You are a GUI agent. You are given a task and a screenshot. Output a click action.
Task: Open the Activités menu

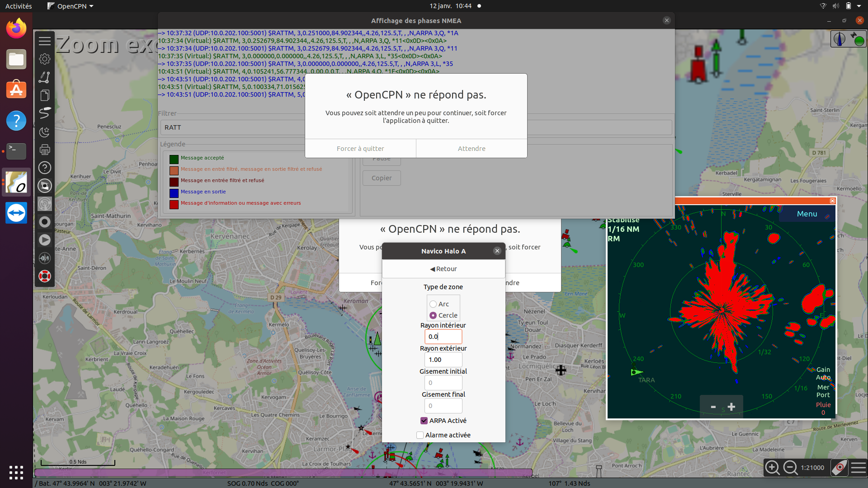pos(19,6)
